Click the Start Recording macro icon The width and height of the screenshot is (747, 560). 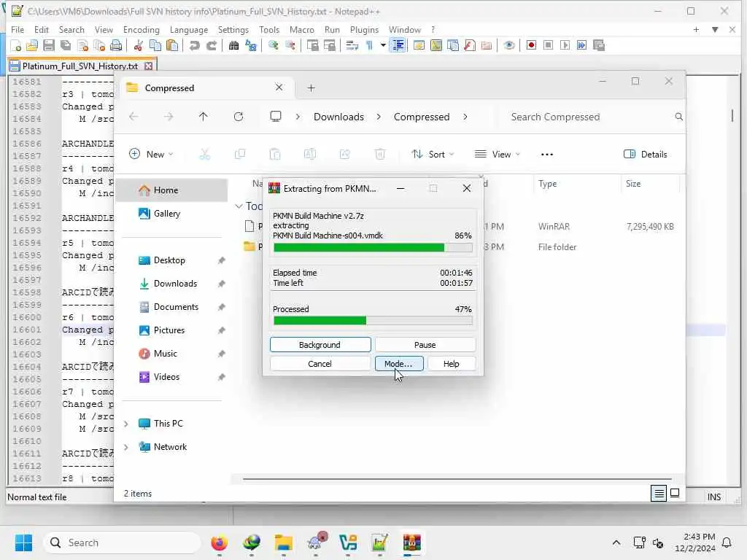[531, 45]
